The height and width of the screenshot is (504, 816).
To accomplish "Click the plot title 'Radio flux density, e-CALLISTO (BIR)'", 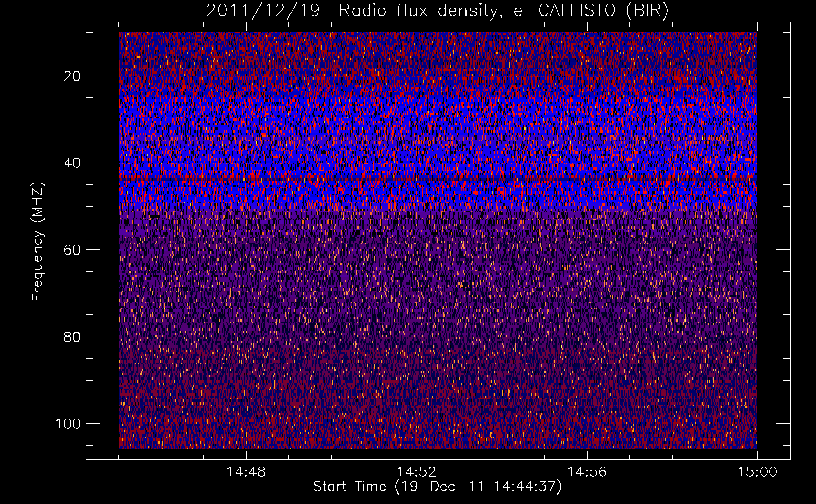I will pos(503,11).
